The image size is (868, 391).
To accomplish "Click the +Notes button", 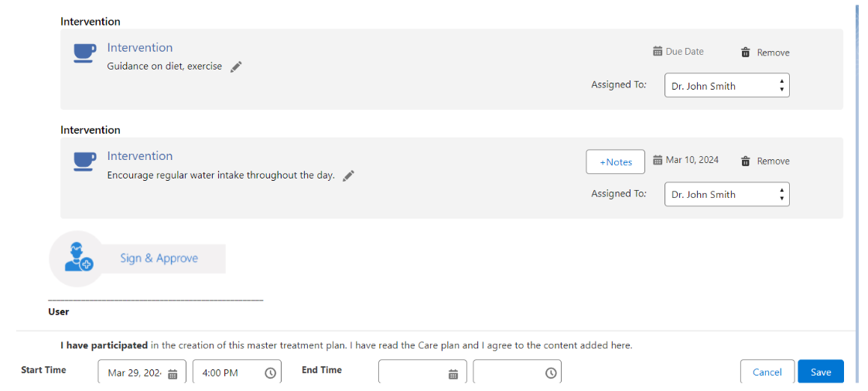I will tap(615, 161).
